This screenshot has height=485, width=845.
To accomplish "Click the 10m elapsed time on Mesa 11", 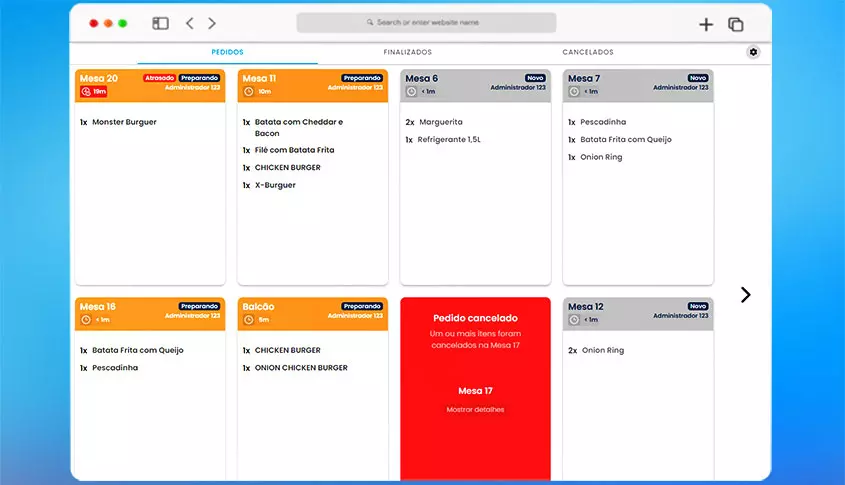I will point(265,92).
